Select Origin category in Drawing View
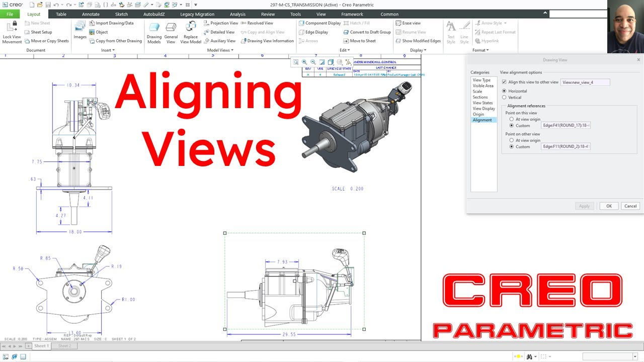Viewport: 644px width, 362px height. (478, 114)
